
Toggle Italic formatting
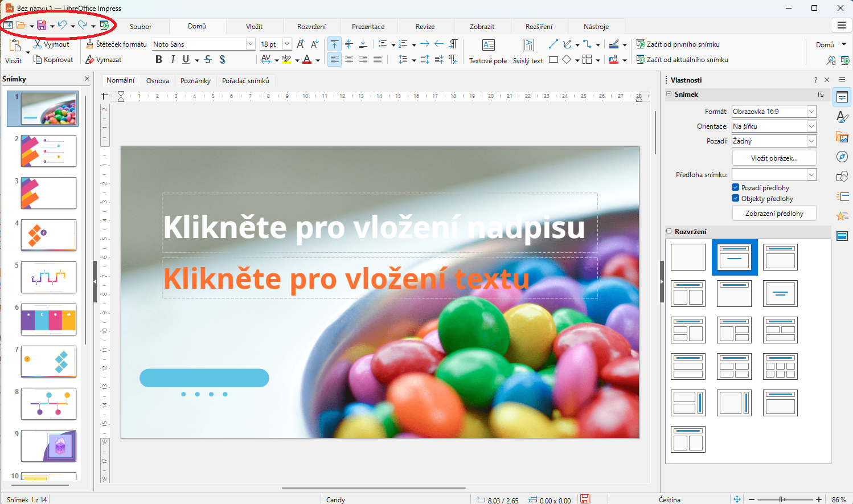(x=173, y=59)
